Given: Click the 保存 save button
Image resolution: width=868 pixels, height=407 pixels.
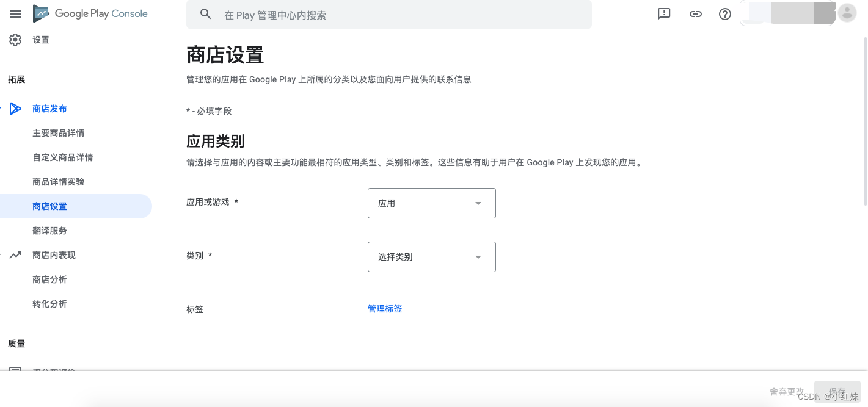Looking at the screenshot, I should point(837,391).
